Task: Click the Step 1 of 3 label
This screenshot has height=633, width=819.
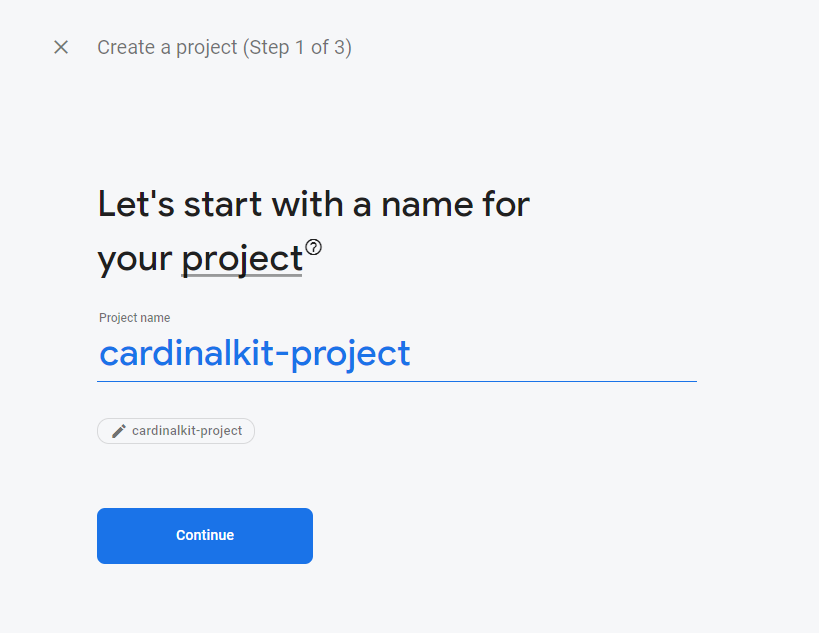Action: point(305,47)
